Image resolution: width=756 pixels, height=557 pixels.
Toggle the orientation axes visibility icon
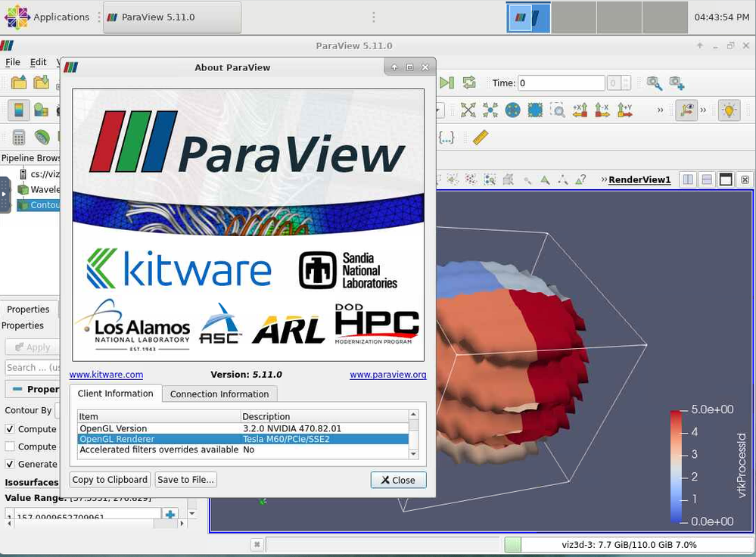coord(686,110)
